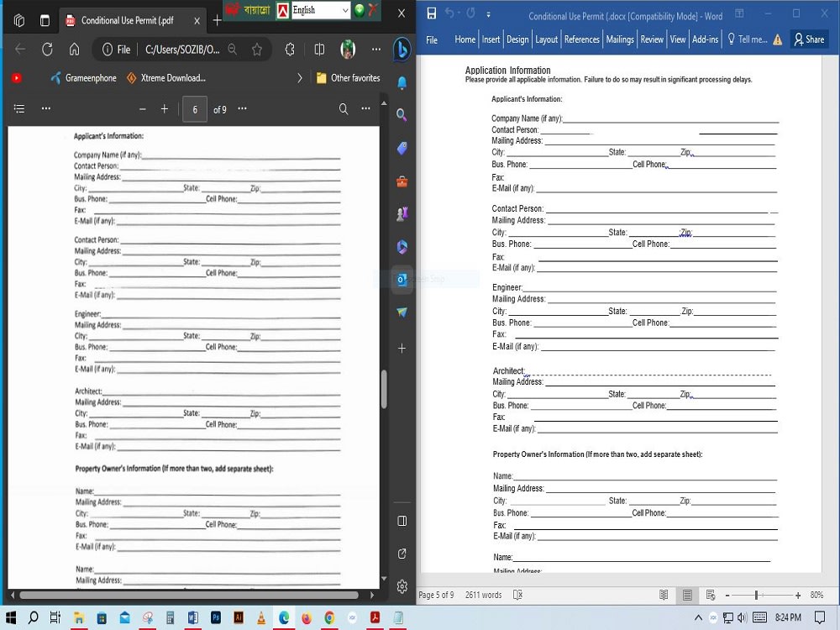Save the Word document with disk icon
Image resolution: width=840 pixels, height=630 pixels.
[x=432, y=13]
